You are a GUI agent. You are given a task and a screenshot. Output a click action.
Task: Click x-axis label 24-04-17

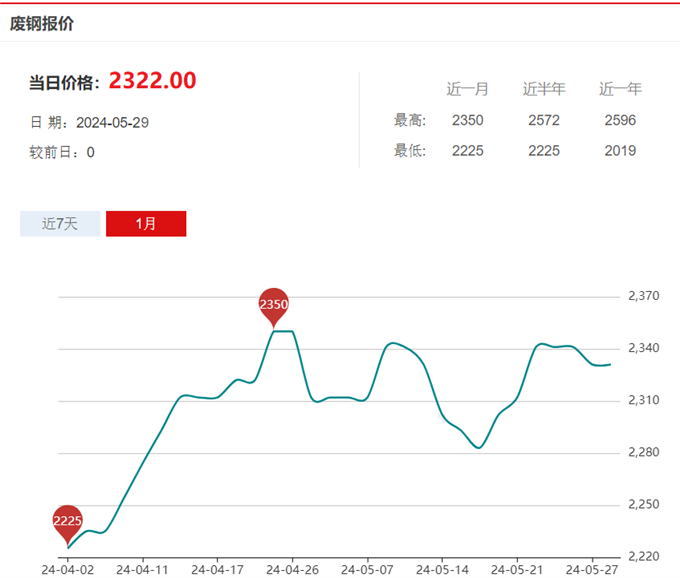pos(217,570)
